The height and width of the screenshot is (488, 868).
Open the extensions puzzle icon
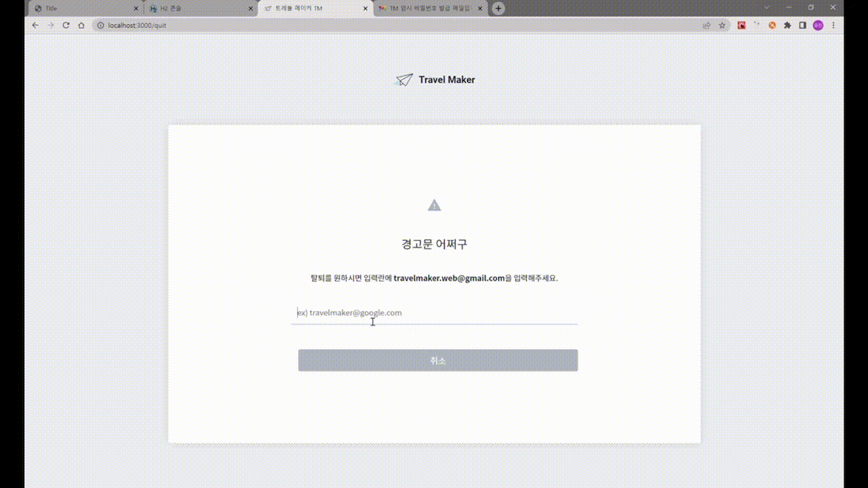pos(787,25)
